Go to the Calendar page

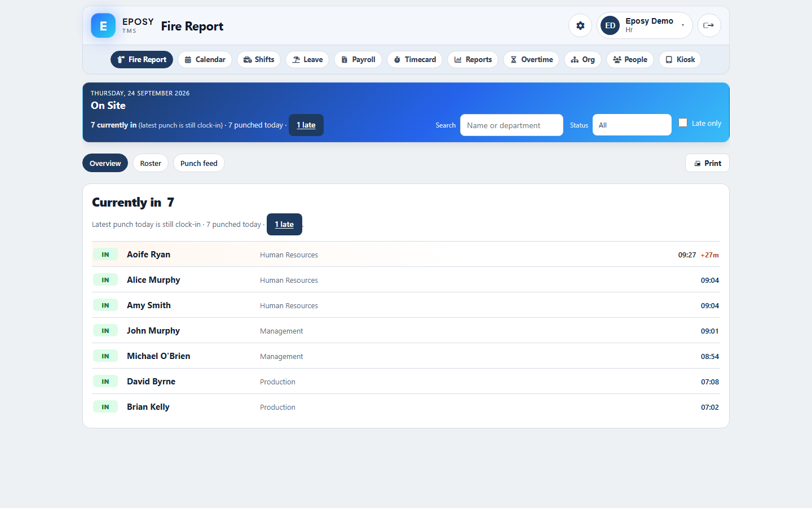205,59
